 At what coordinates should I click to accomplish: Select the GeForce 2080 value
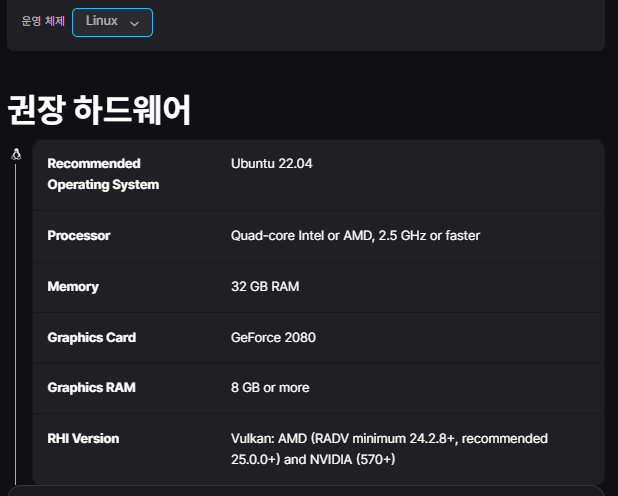[273, 338]
